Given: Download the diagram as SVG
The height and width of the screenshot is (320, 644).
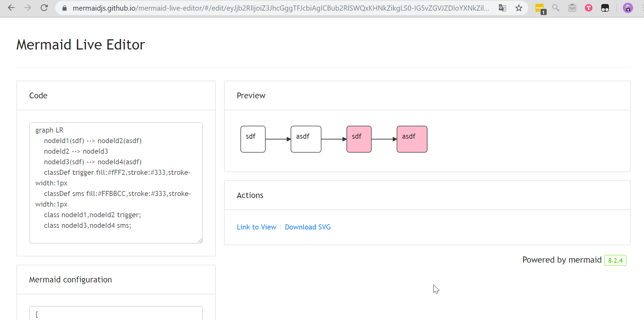Looking at the screenshot, I should point(308,227).
